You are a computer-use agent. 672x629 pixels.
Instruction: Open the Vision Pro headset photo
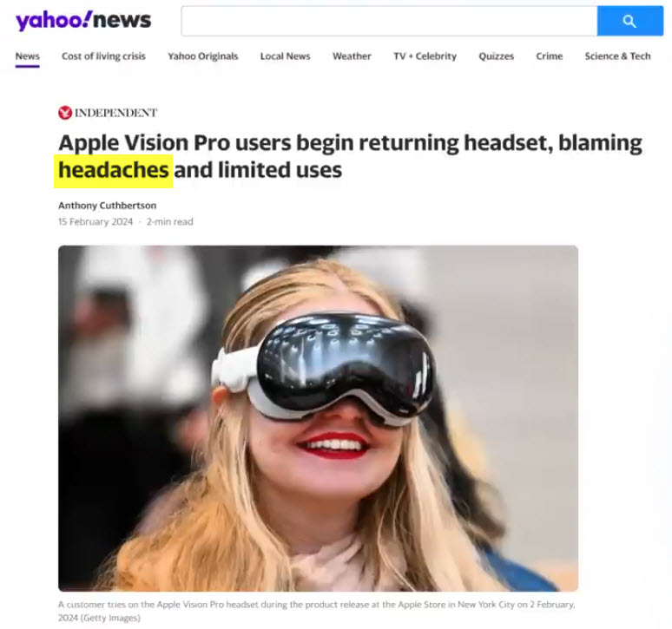coord(318,418)
